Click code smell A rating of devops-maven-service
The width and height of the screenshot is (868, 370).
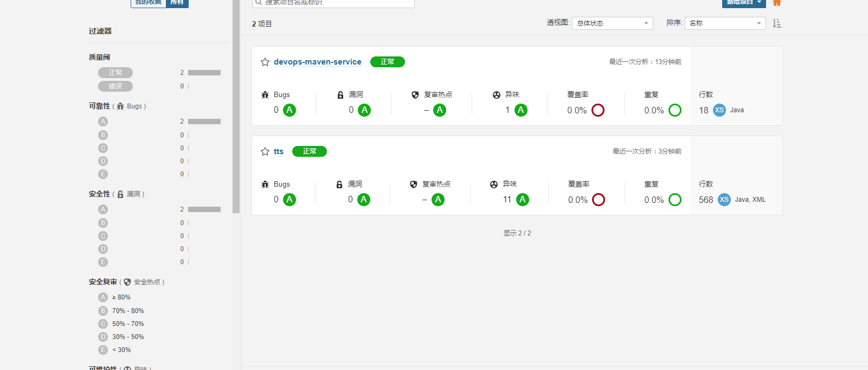click(521, 110)
